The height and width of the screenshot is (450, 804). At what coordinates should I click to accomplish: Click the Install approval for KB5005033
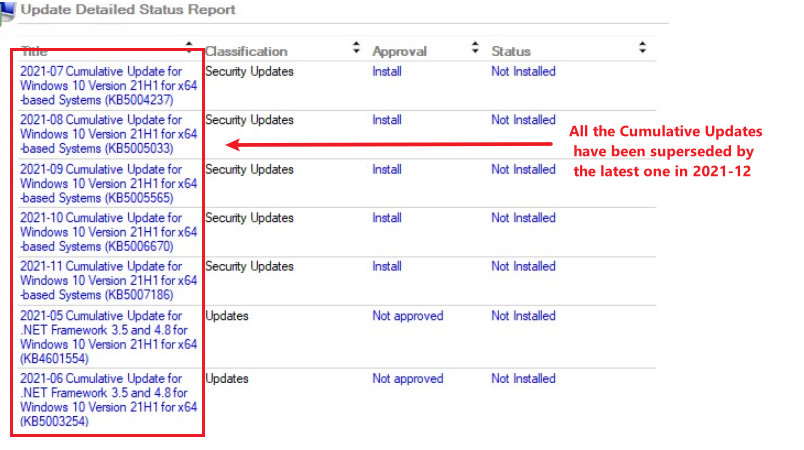(387, 119)
